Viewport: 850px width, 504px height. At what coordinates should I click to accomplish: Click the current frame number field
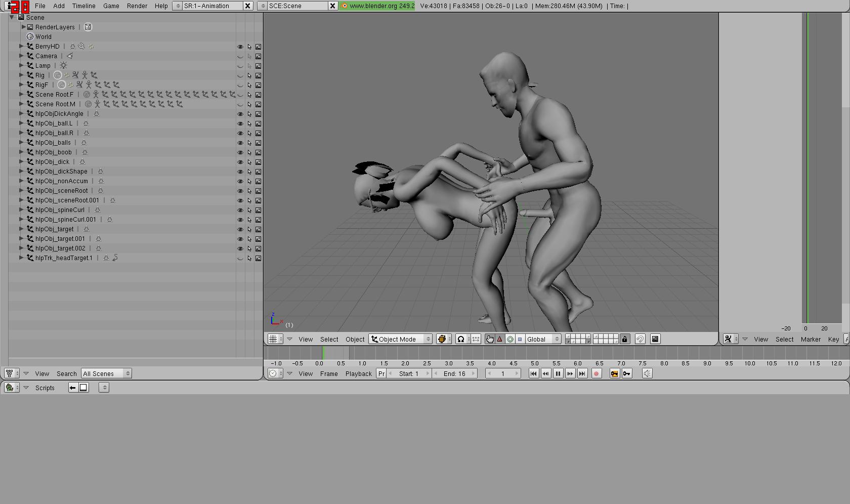503,373
